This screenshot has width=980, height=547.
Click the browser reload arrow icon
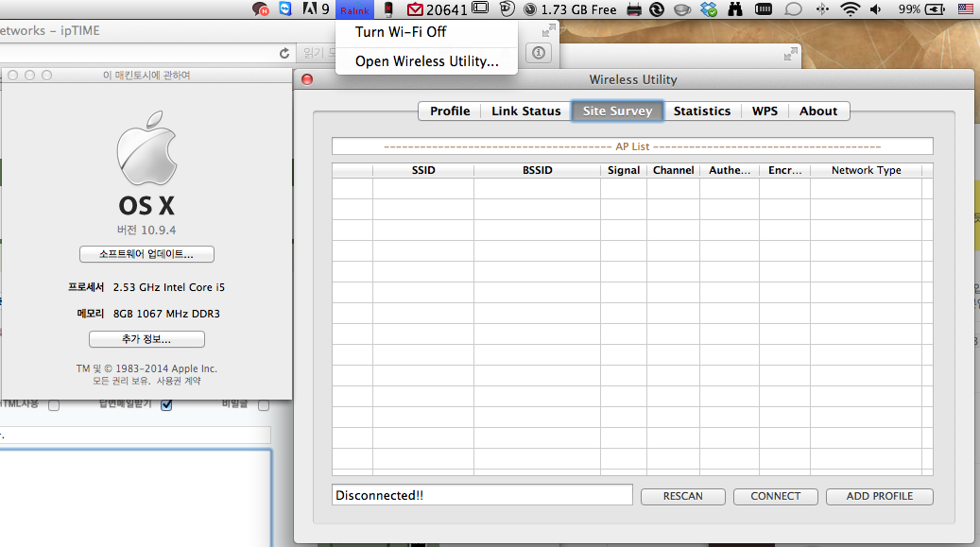point(284,53)
